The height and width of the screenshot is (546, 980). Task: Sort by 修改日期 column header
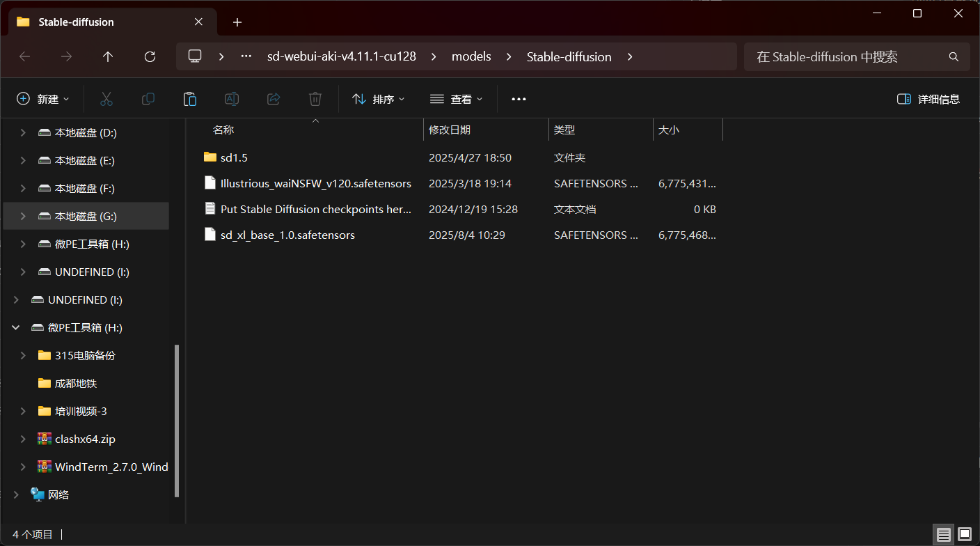click(449, 130)
